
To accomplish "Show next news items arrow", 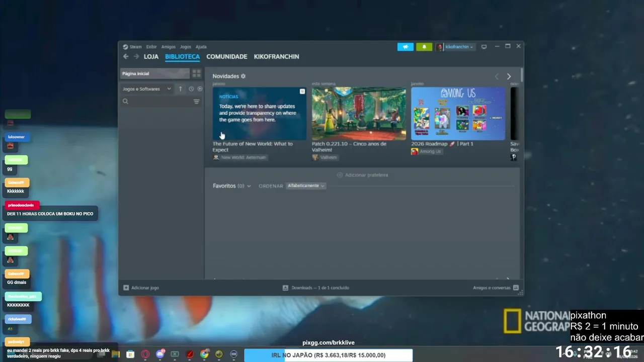I will 509,76.
